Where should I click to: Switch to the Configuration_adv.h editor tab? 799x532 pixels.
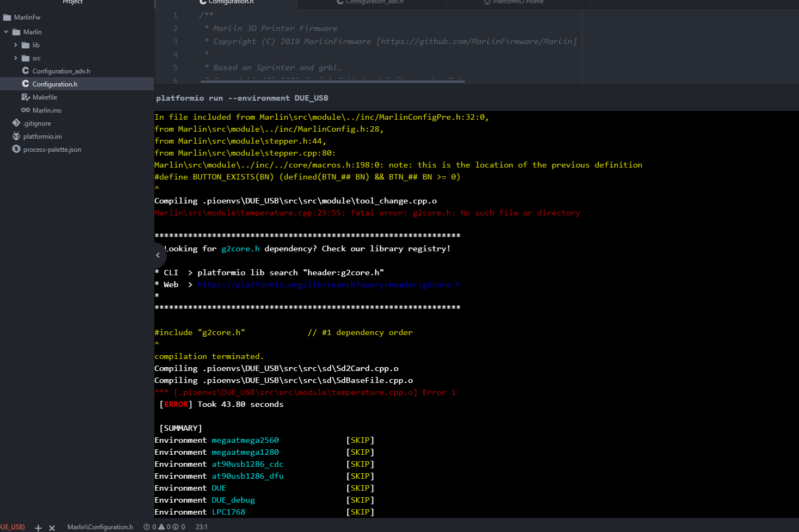[x=370, y=3]
